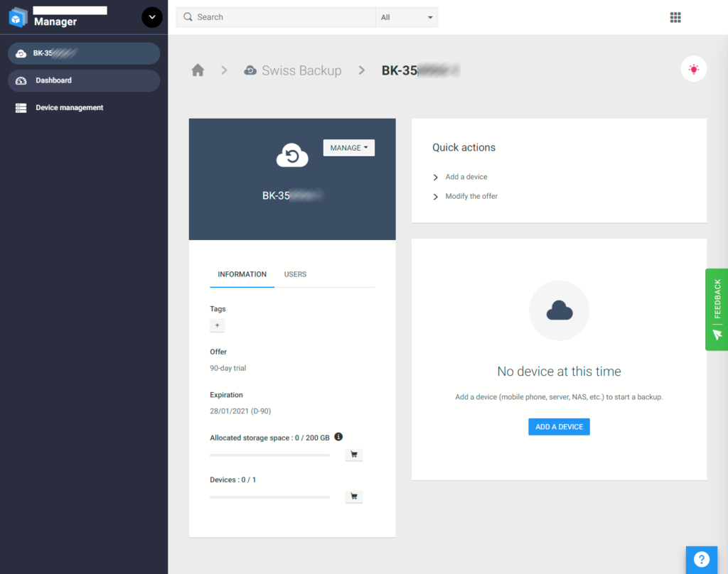
Task: Open the All search filter dropdown
Action: tap(407, 17)
